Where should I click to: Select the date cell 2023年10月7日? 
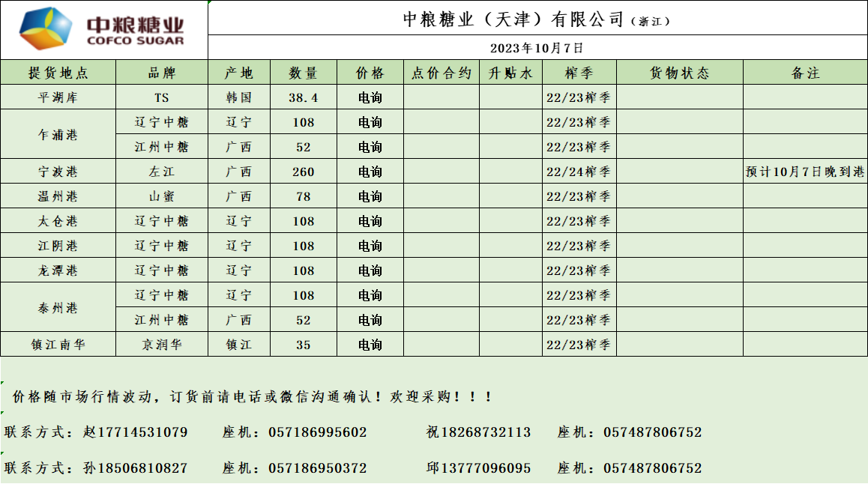point(537,48)
